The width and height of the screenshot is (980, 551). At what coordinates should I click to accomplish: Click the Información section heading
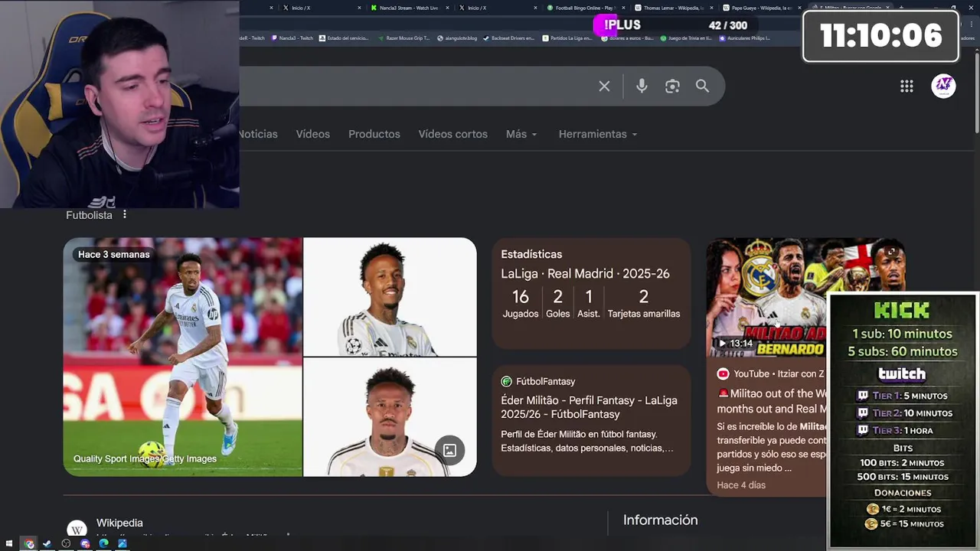660,520
